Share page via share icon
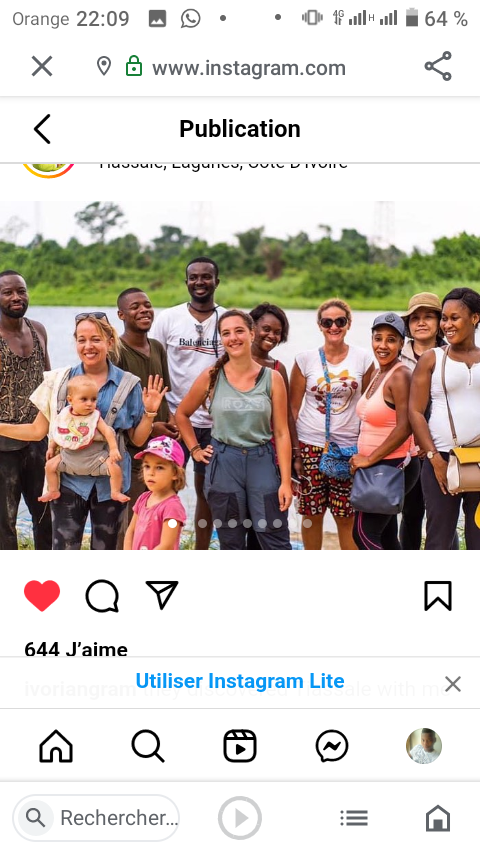Screen dimensions: 480x854 click(438, 66)
